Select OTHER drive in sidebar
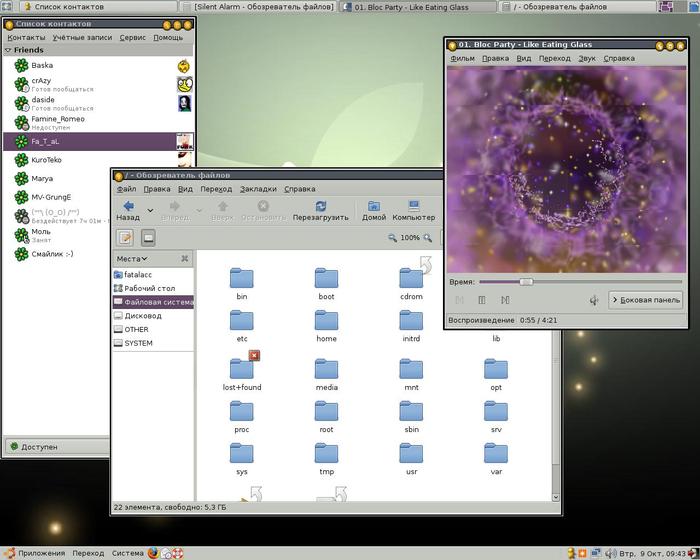 pyautogui.click(x=153, y=330)
